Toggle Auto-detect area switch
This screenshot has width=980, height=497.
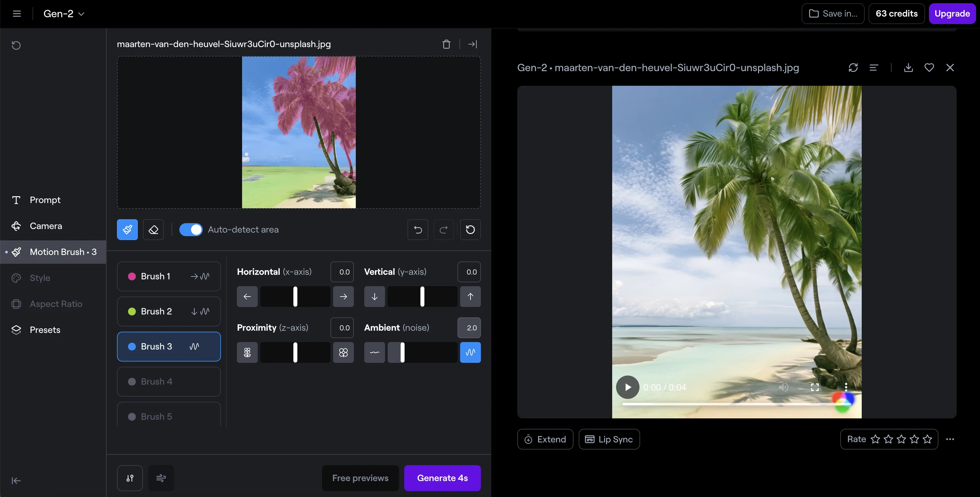pyautogui.click(x=191, y=230)
